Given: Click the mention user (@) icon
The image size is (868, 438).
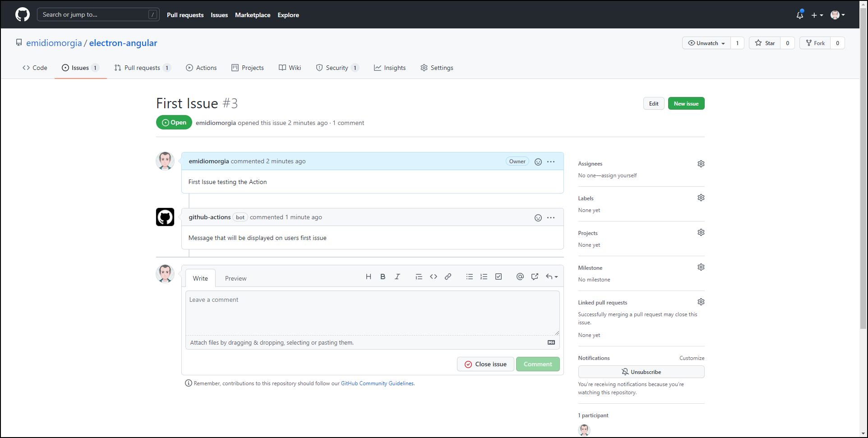Looking at the screenshot, I should pos(520,277).
